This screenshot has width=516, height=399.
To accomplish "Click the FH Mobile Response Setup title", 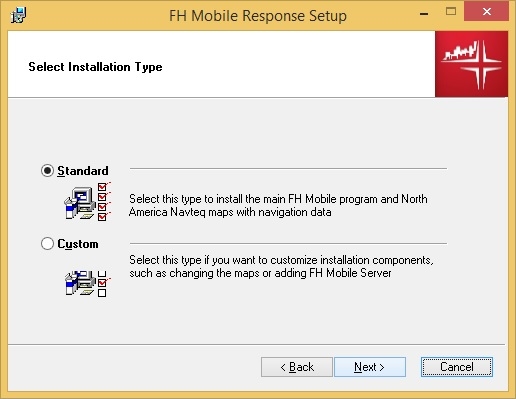I will tap(258, 16).
